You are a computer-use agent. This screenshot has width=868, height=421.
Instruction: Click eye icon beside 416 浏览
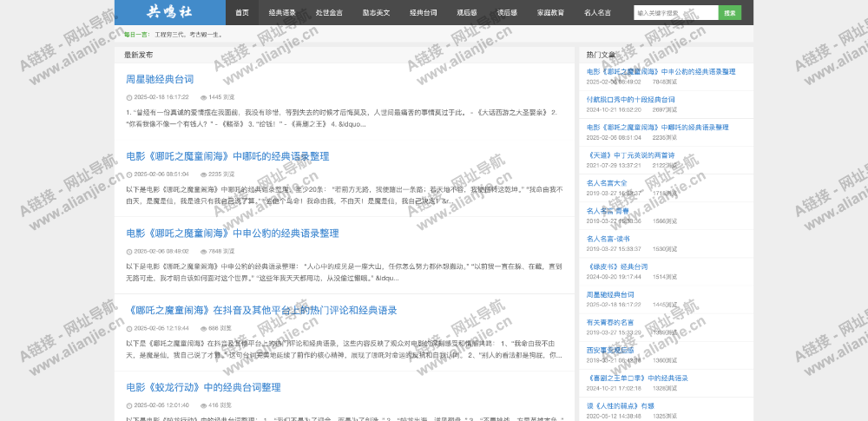[x=204, y=405]
